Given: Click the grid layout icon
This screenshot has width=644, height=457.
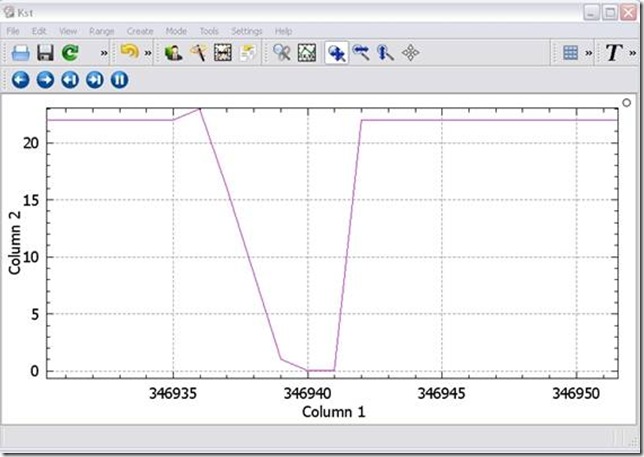Looking at the screenshot, I should click(x=571, y=53).
